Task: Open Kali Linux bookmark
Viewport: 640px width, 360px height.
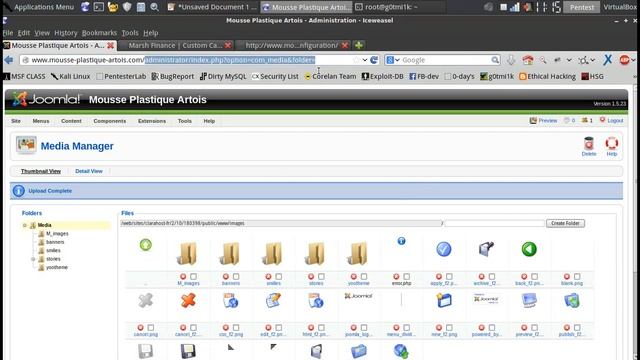Action: (x=70, y=76)
